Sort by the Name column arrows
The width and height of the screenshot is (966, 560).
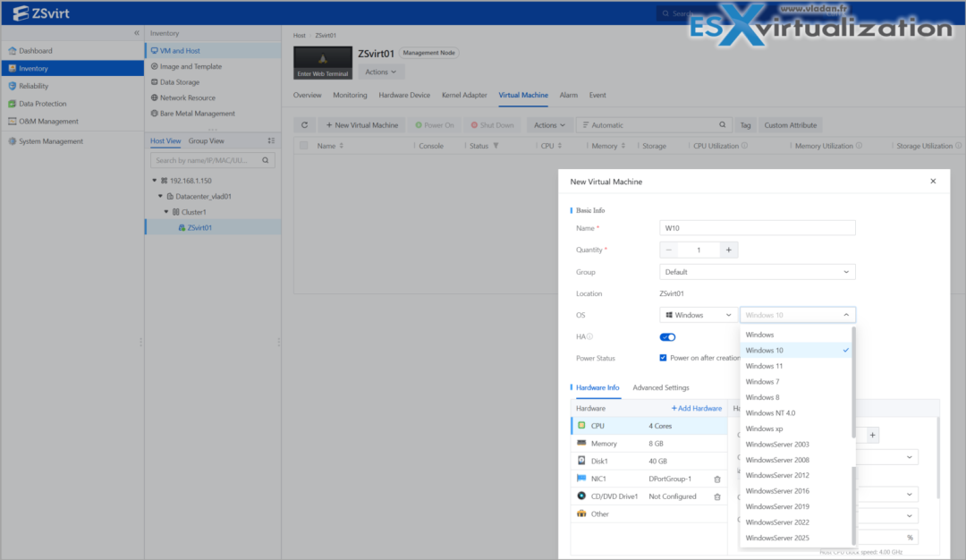(x=342, y=146)
